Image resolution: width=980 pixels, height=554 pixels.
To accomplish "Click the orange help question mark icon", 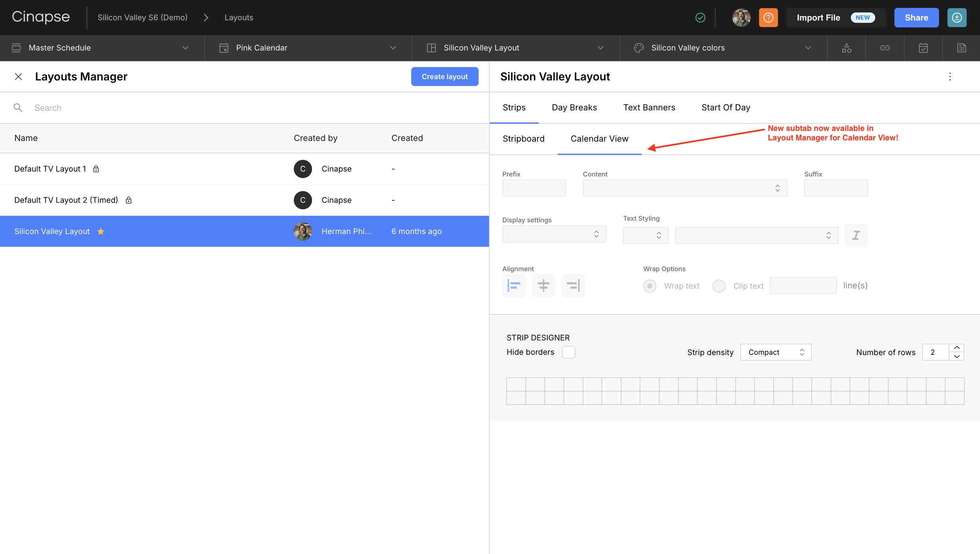I will 768,18.
